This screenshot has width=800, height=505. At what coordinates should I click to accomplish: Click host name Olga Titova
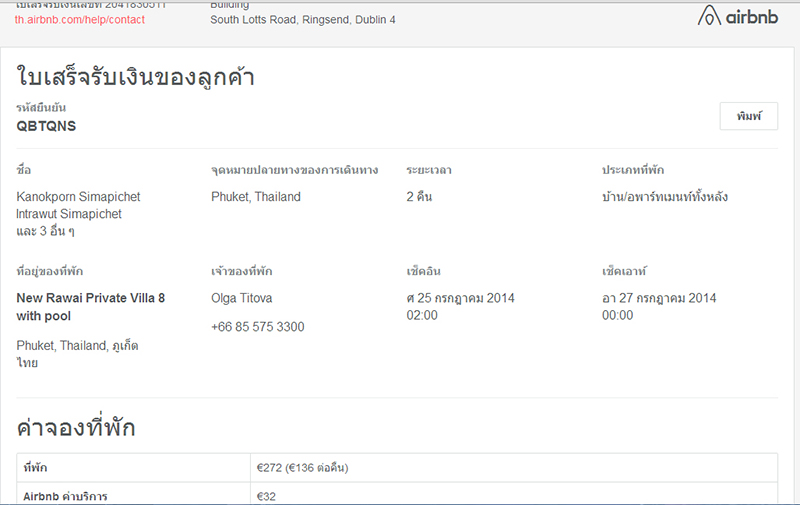241,298
